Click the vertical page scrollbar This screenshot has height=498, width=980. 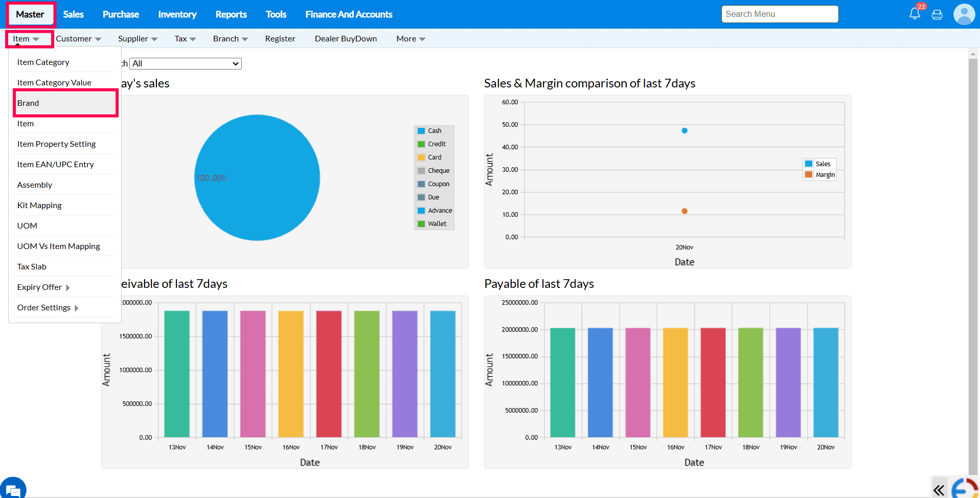[x=972, y=256]
